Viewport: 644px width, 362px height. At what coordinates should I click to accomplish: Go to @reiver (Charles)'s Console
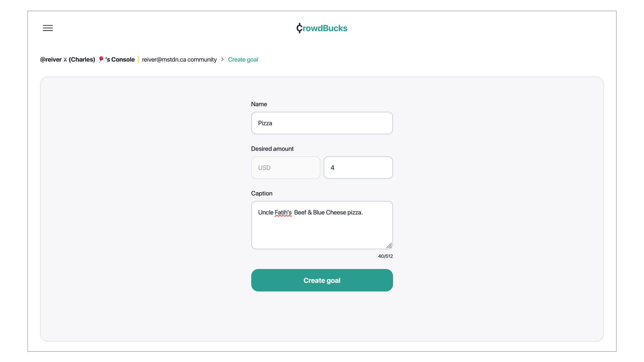tap(87, 59)
